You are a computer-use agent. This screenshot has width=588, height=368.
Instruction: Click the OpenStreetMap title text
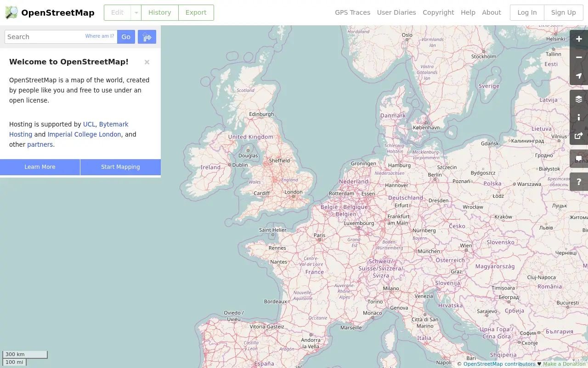pyautogui.click(x=58, y=12)
